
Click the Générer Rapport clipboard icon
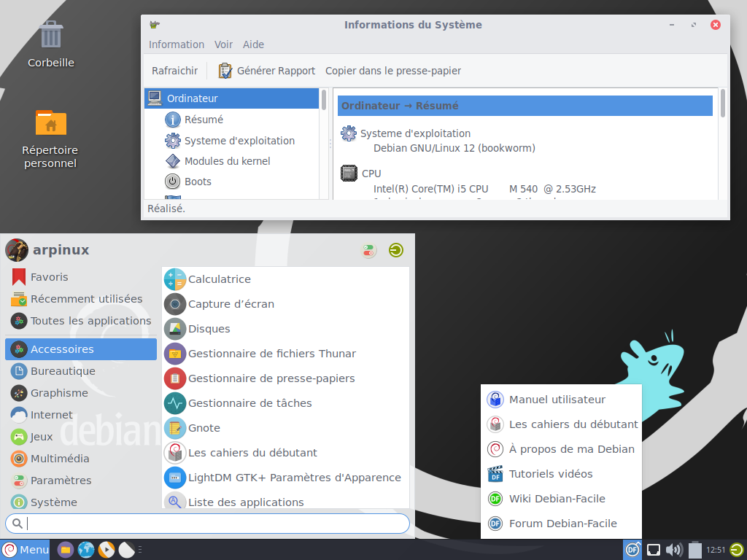(225, 71)
